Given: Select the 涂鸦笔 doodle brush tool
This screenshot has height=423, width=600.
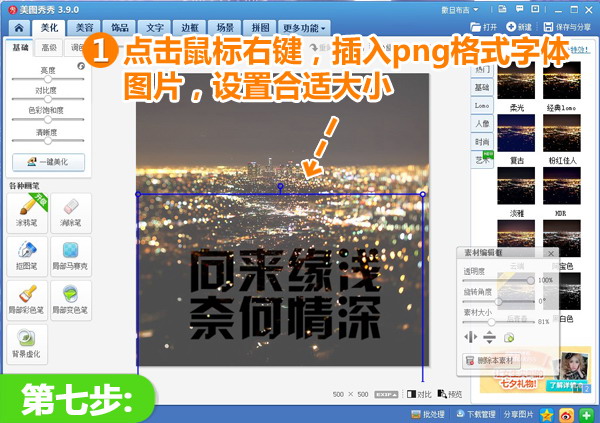Looking at the screenshot, I should click(27, 213).
